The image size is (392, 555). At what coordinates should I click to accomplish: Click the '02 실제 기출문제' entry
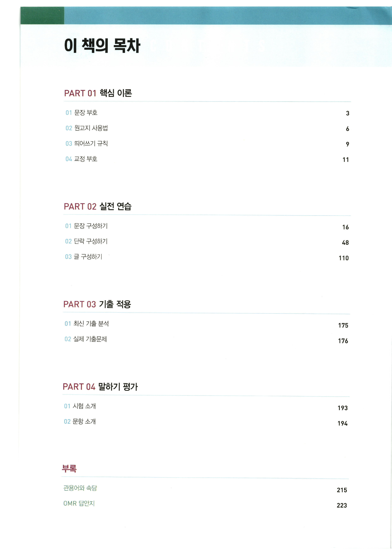point(86,339)
